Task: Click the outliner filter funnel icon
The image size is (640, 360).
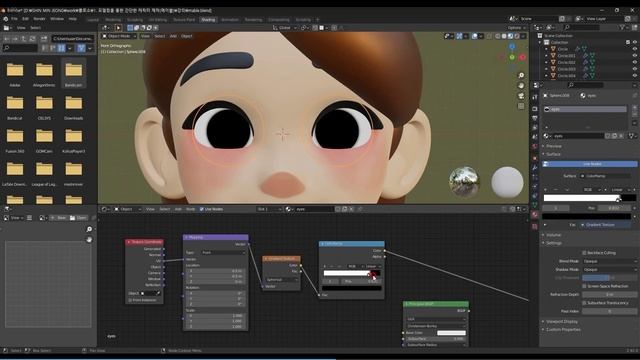Action: [x=622, y=27]
